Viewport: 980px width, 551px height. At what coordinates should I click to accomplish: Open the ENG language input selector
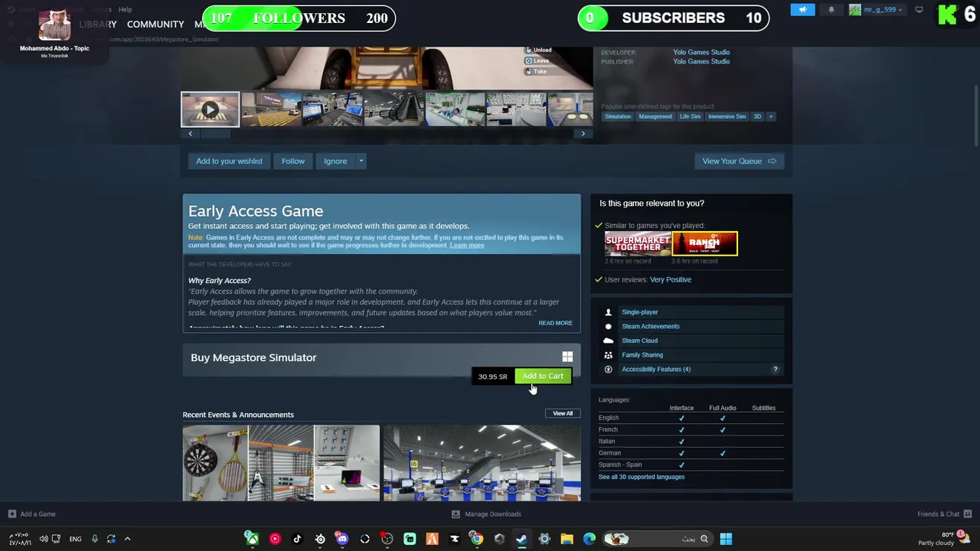click(x=75, y=539)
